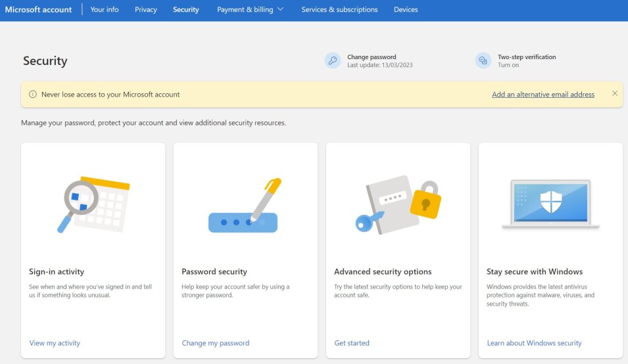Open the Privacy tab
Viewport: 628px width, 364px height.
(146, 10)
